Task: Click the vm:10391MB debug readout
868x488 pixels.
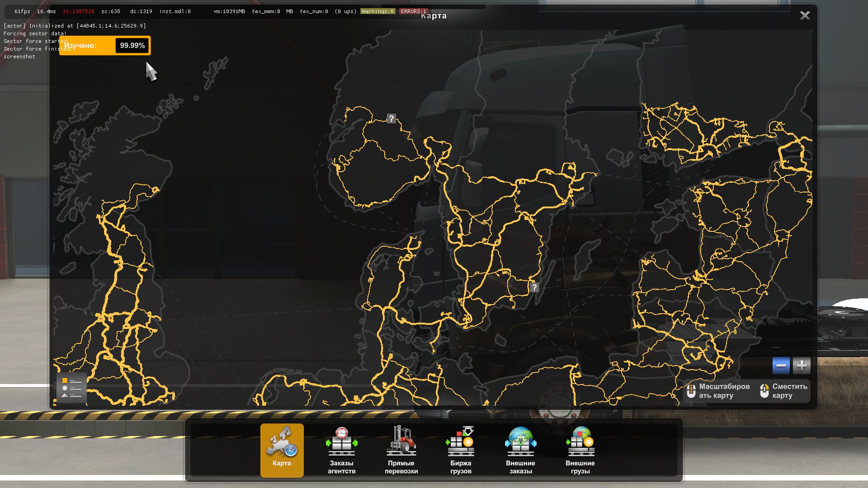Action: coord(229,11)
